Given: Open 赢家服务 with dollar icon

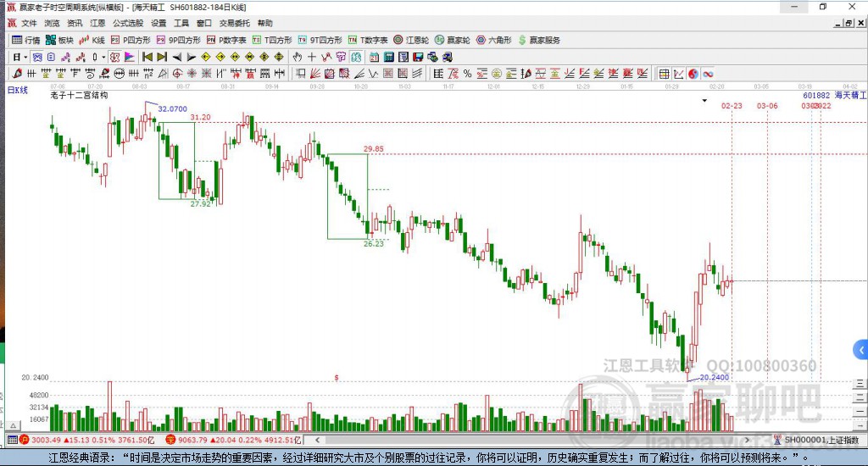Looking at the screenshot, I should 539,40.
